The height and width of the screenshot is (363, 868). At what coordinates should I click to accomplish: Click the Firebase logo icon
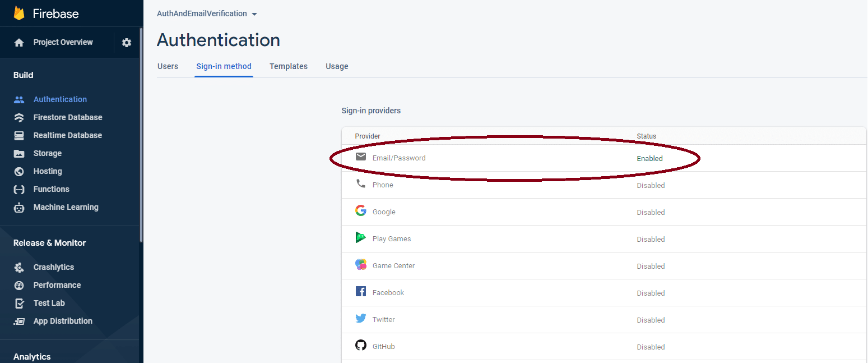tap(19, 13)
